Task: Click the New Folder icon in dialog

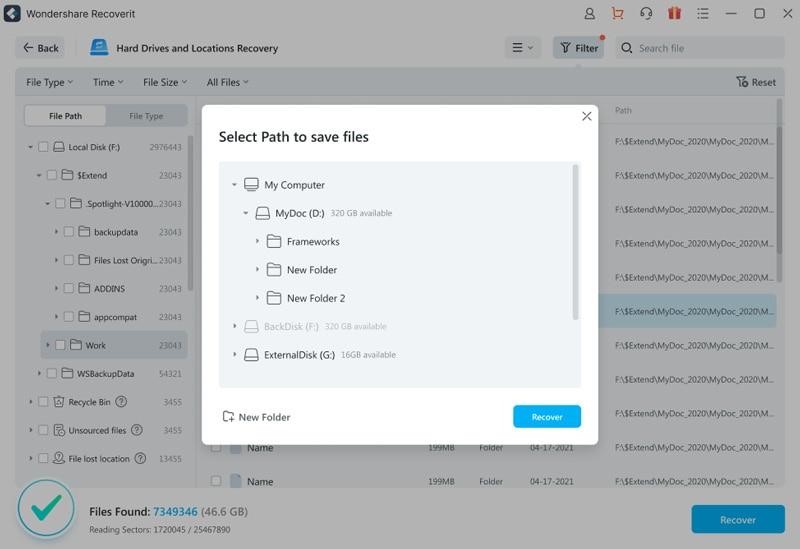Action: click(x=228, y=417)
